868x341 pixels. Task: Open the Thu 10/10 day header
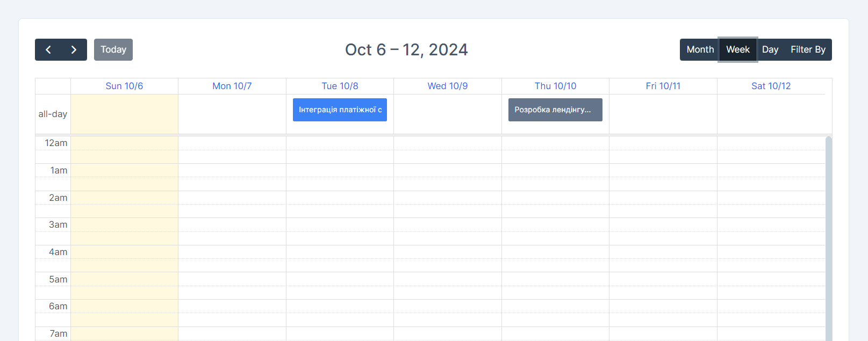click(555, 86)
